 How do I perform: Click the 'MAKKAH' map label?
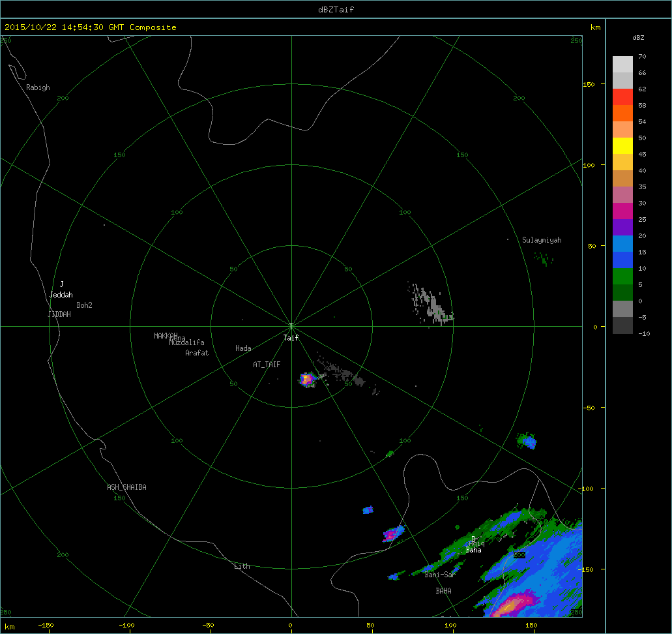tap(166, 335)
